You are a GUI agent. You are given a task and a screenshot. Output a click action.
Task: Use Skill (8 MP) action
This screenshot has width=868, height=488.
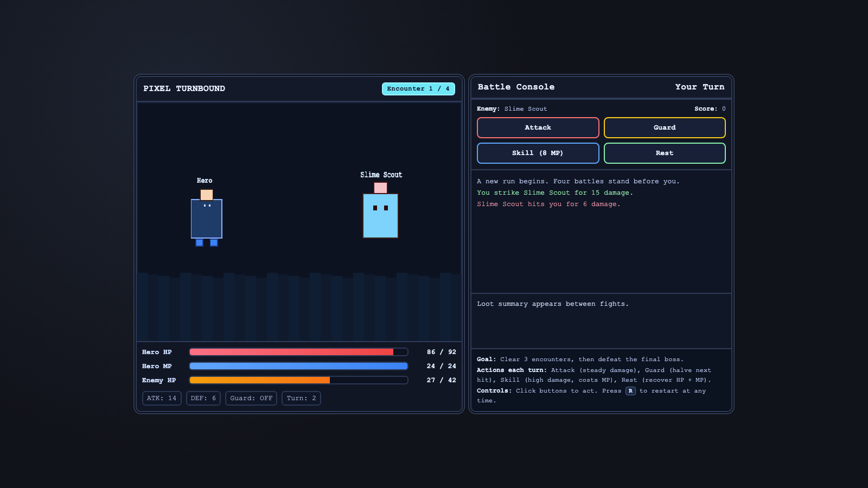538,153
